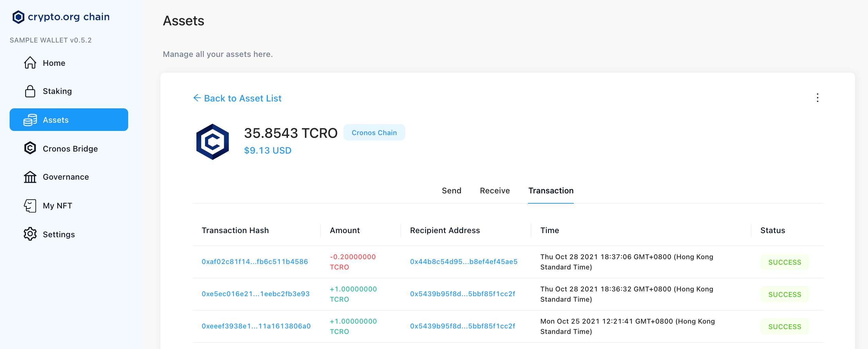Click the Assets coins icon
The height and width of the screenshot is (349, 868).
pos(30,120)
